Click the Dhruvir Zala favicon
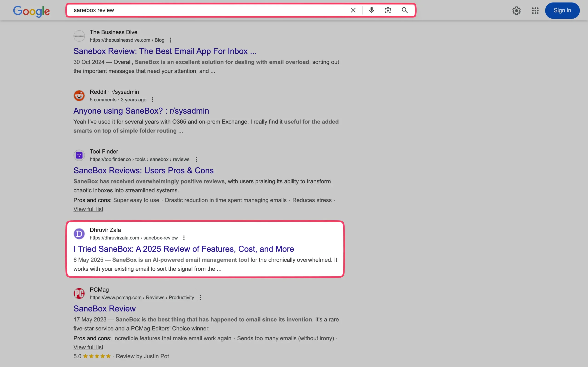This screenshot has width=588, height=367. tap(79, 234)
